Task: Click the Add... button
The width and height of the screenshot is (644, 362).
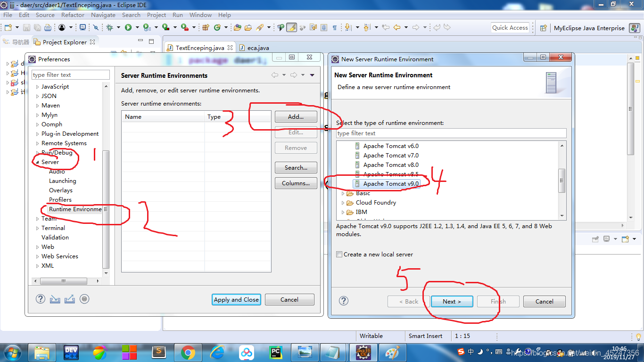Action: pyautogui.click(x=296, y=117)
